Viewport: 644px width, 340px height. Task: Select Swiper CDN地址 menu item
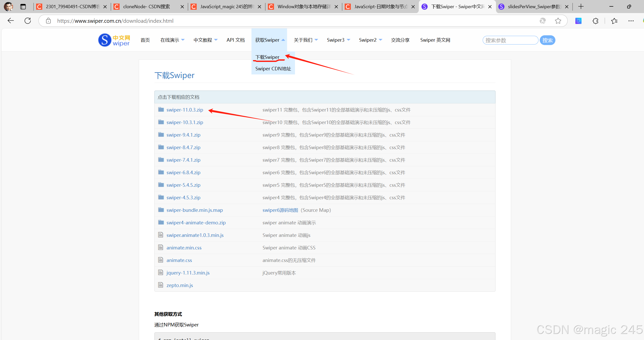click(x=273, y=69)
